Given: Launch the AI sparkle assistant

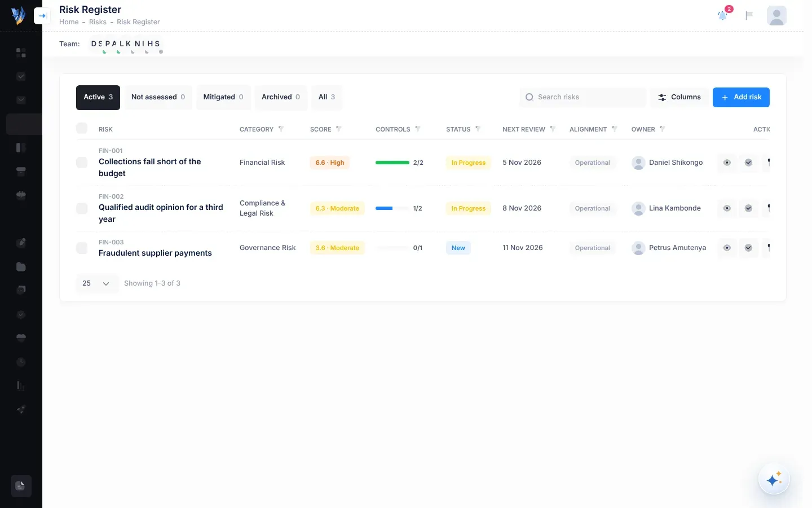Looking at the screenshot, I should (x=774, y=479).
